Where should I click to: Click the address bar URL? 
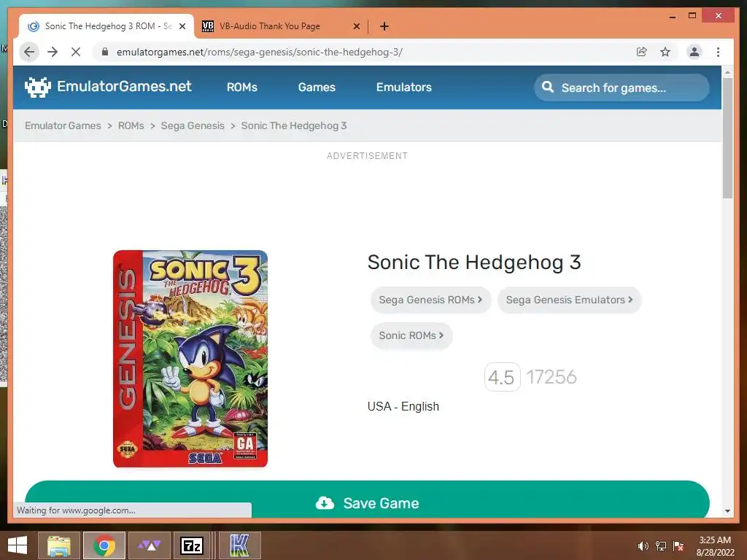[x=260, y=52]
